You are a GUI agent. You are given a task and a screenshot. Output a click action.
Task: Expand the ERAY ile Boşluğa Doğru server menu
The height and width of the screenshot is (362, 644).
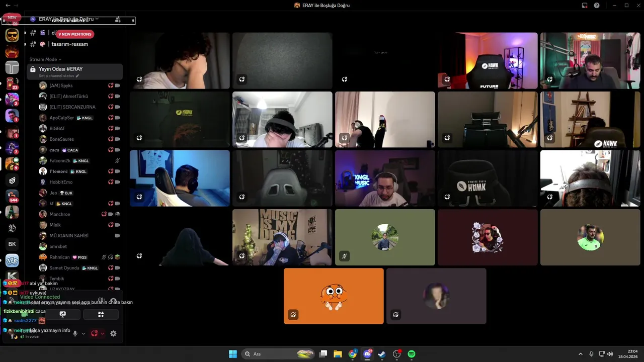pyautogui.click(x=68, y=19)
